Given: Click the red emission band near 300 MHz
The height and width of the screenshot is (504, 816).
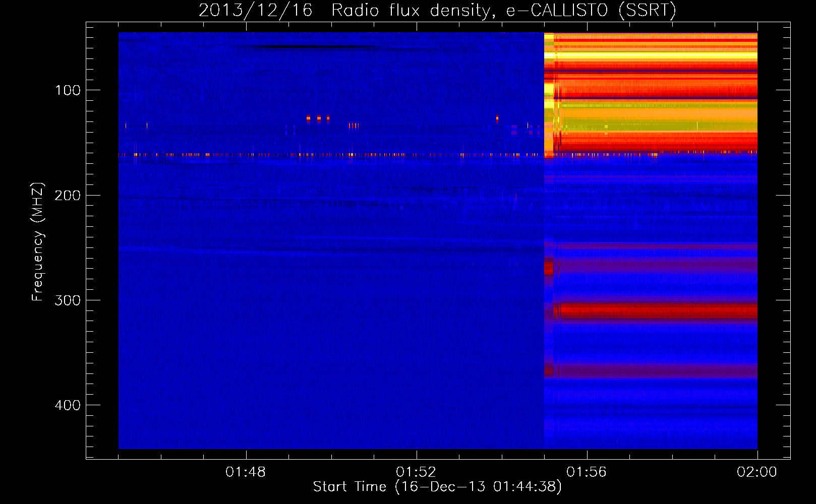Looking at the screenshot, I should click(655, 311).
